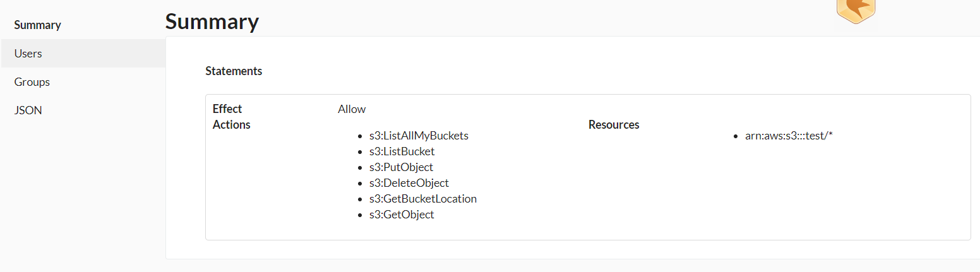Click the Allow effect value
Screen dimensions: 980x272
[x=352, y=109]
